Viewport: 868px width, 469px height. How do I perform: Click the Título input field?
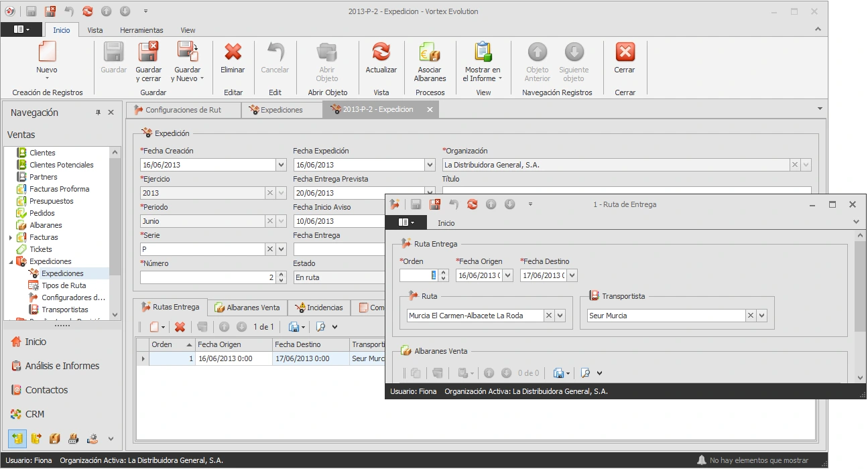627,192
